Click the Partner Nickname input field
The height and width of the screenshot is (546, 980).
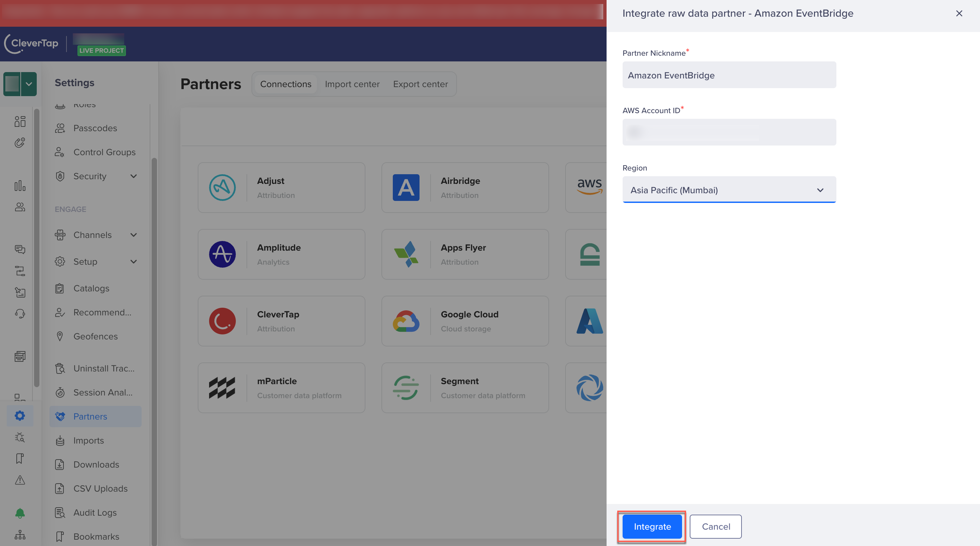[x=728, y=75]
